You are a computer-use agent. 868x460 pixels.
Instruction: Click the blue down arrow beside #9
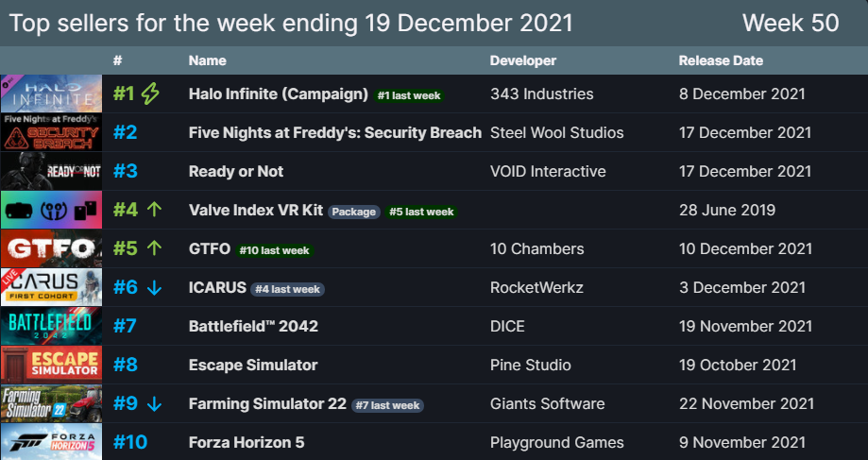pyautogui.click(x=155, y=404)
